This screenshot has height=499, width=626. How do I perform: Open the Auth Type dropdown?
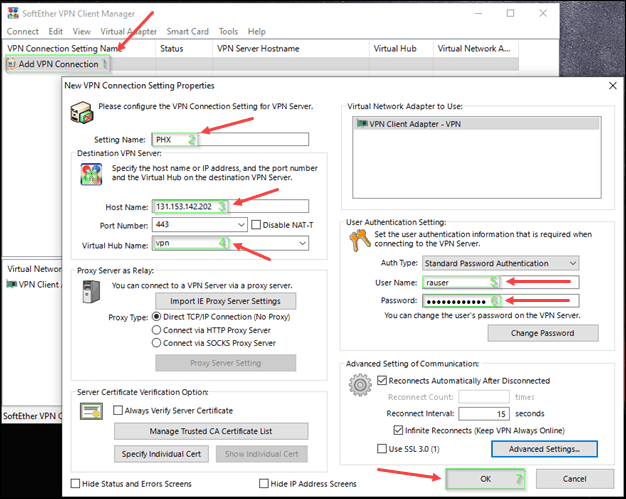(573, 263)
